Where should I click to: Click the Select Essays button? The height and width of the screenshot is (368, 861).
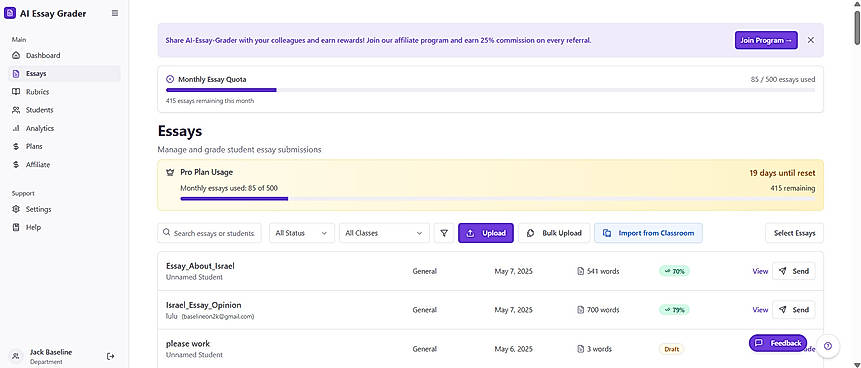click(794, 233)
